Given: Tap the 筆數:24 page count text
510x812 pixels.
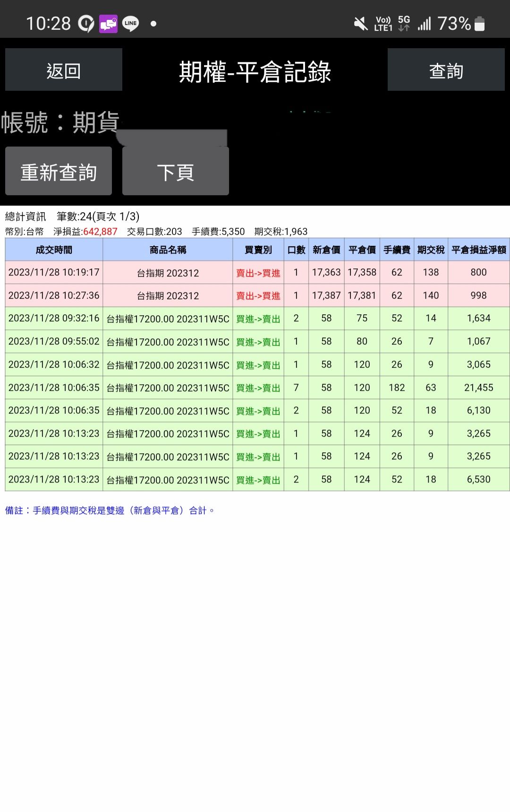Looking at the screenshot, I should pos(98,216).
